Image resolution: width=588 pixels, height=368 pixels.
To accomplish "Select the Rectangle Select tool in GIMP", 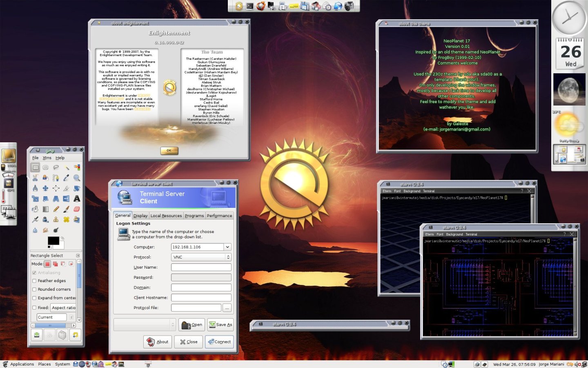I will point(35,167).
